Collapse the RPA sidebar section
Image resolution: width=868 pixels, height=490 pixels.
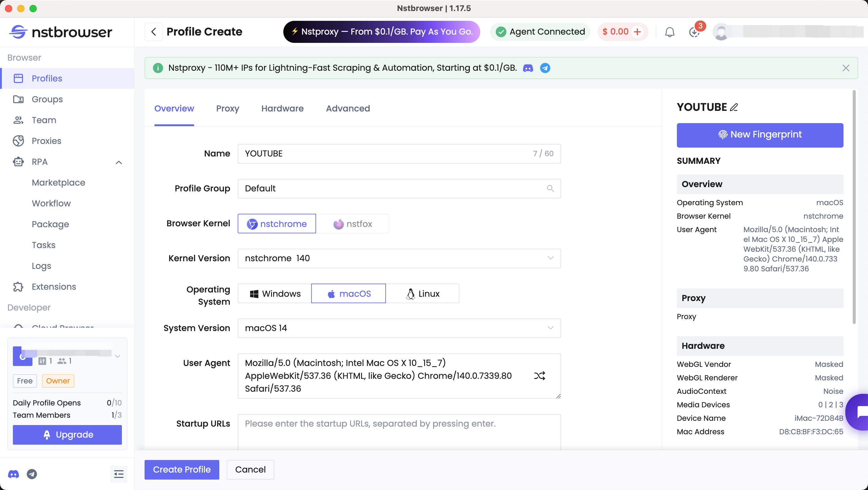[119, 162]
